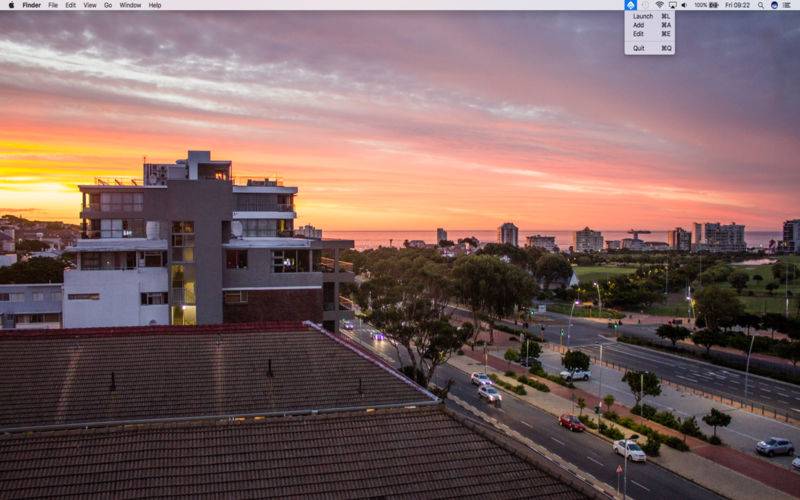Click the volume speaker icon
This screenshot has width=800, height=500.
coord(684,5)
